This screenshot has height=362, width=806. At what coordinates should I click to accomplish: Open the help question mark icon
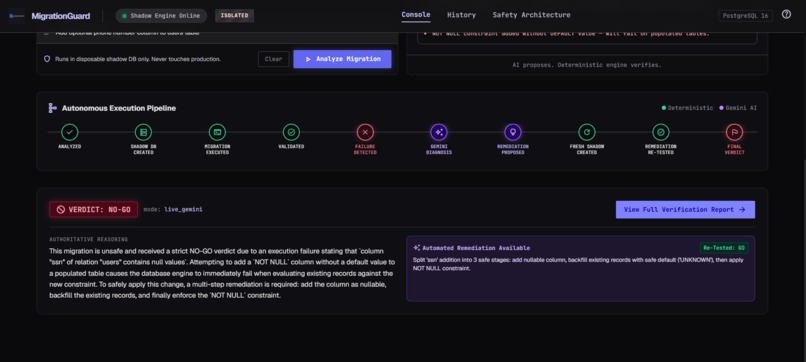pyautogui.click(x=786, y=14)
